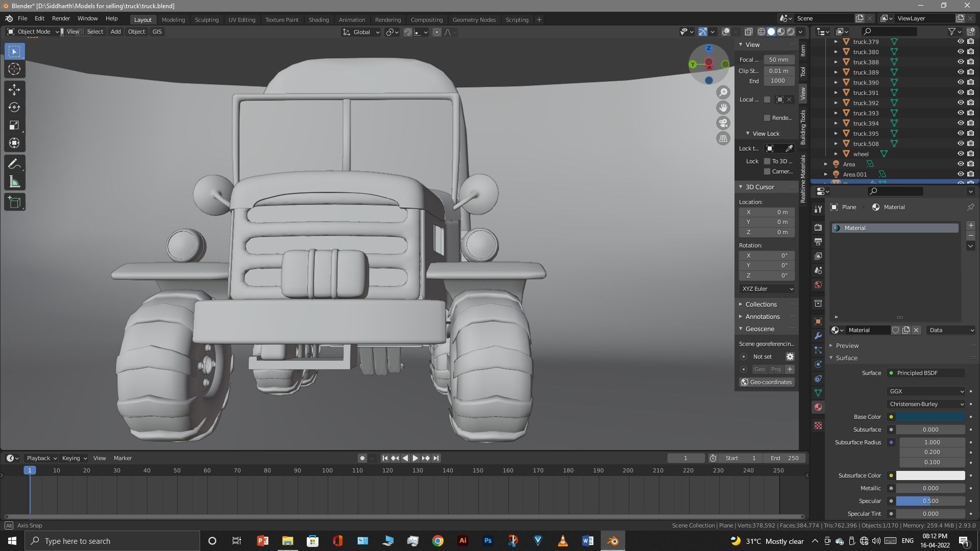Select the Add Cube tool
The height and width of the screenshot is (551, 980).
[x=14, y=203]
